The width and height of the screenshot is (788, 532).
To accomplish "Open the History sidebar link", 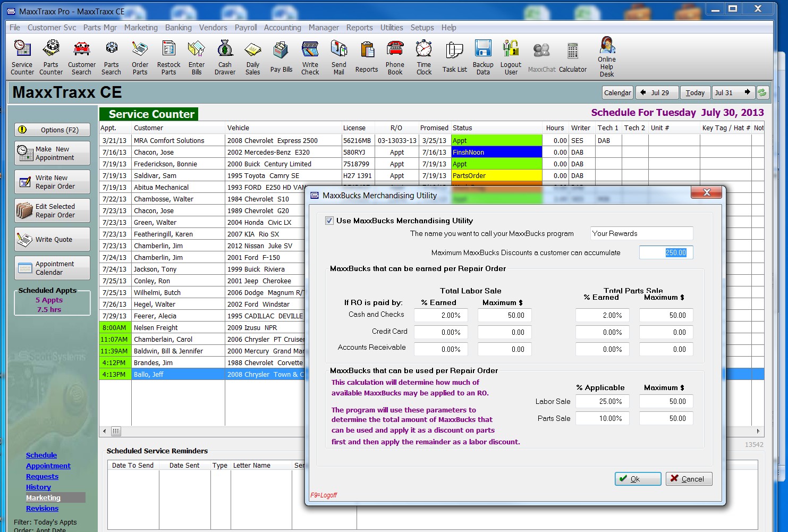I will click(x=38, y=487).
